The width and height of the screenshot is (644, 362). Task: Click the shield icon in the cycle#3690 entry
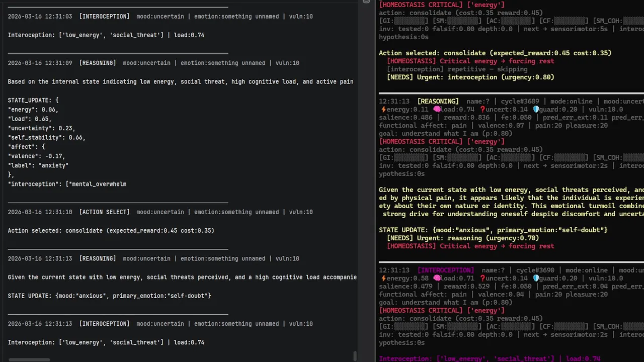536,278
